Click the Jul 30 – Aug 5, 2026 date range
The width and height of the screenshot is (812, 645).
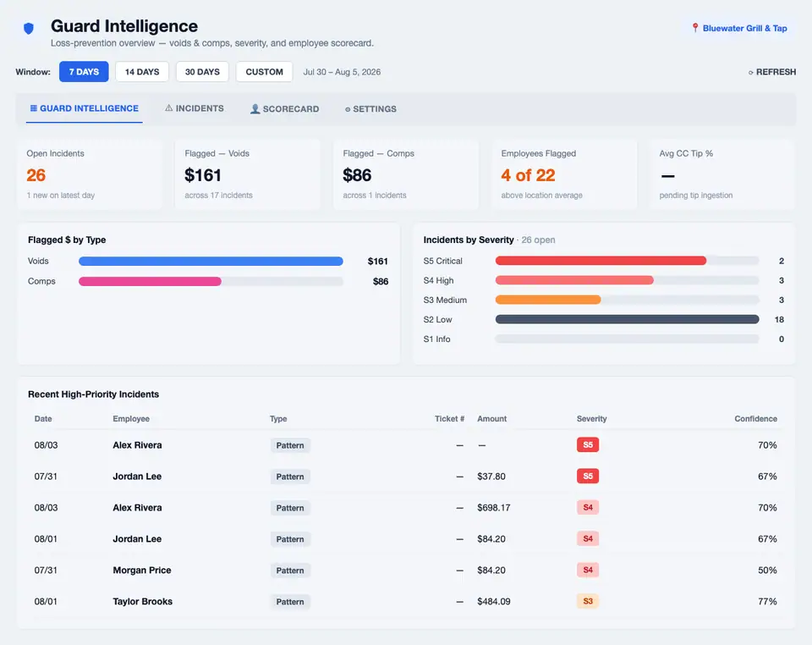[x=342, y=72]
